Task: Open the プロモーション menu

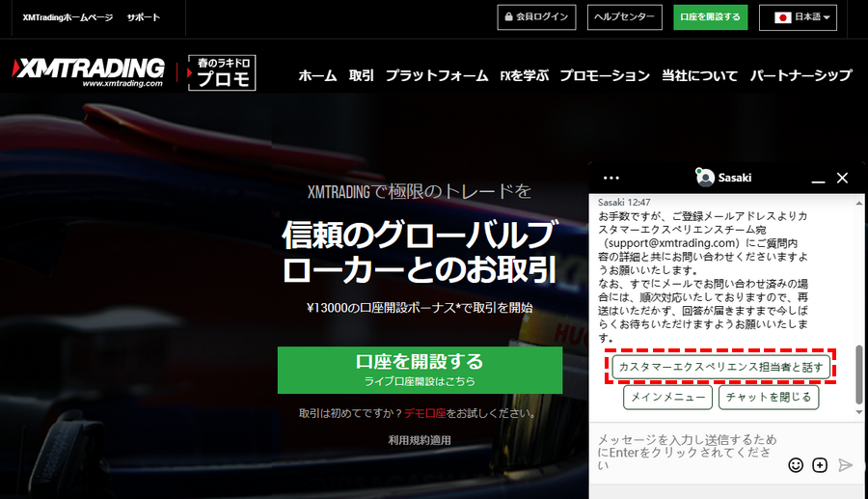Action: (x=605, y=75)
